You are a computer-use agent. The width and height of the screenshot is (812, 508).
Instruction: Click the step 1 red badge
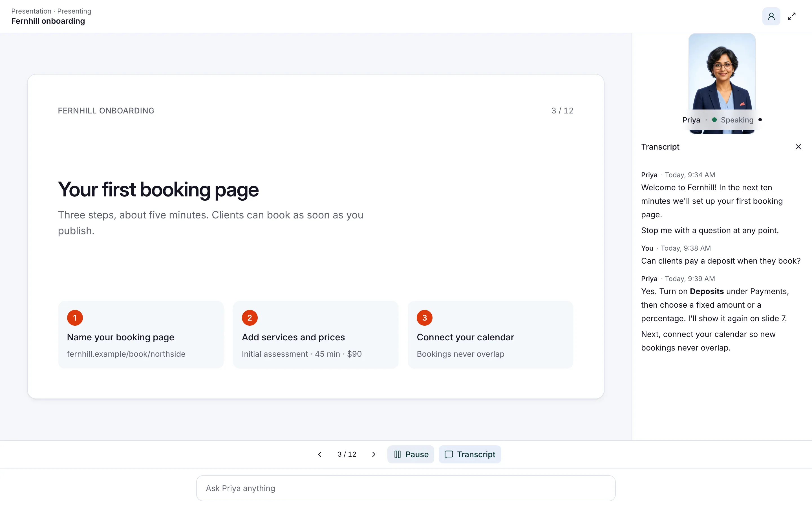(75, 317)
